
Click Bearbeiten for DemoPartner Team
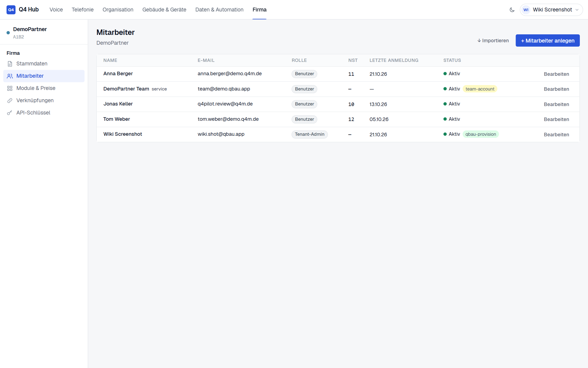[x=556, y=89]
